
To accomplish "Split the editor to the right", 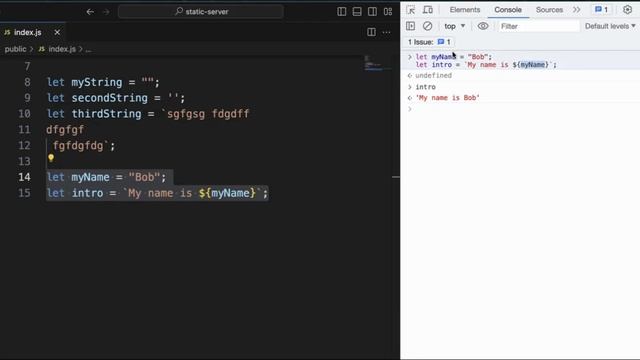I will pos(371,32).
